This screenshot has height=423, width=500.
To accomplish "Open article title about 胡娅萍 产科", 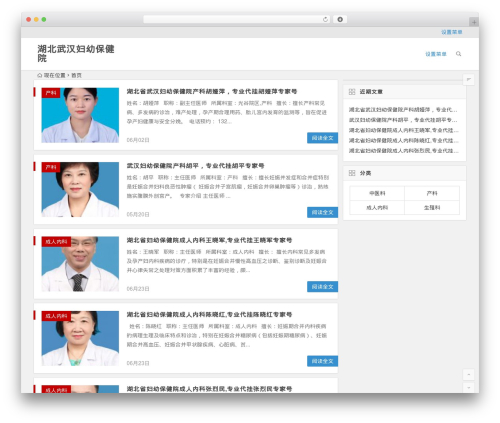I will [x=212, y=91].
